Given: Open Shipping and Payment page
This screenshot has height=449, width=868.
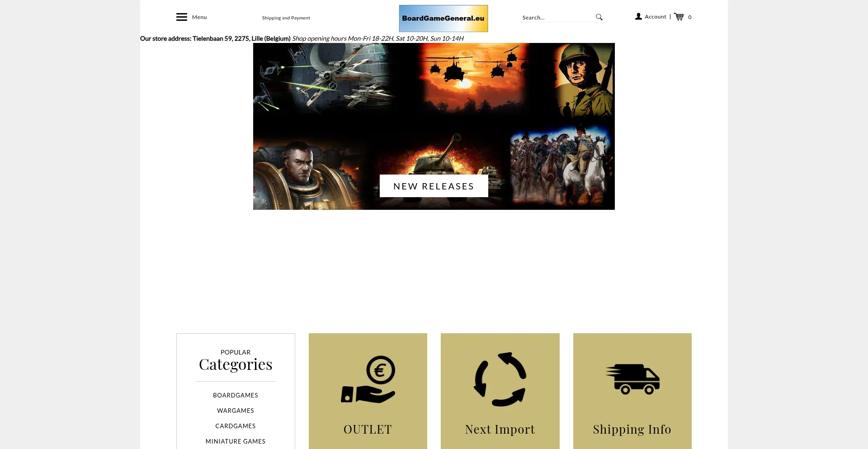Looking at the screenshot, I should tap(286, 18).
